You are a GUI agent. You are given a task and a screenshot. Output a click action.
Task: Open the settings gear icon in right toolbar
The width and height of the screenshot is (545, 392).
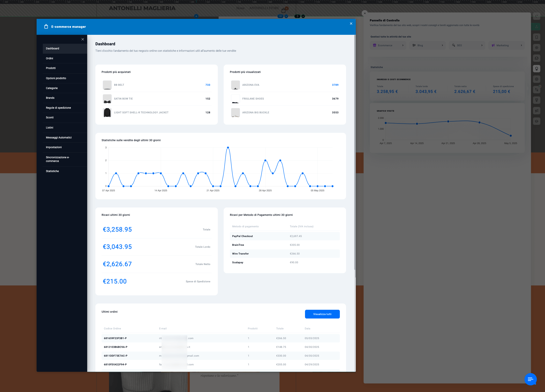pos(537,79)
